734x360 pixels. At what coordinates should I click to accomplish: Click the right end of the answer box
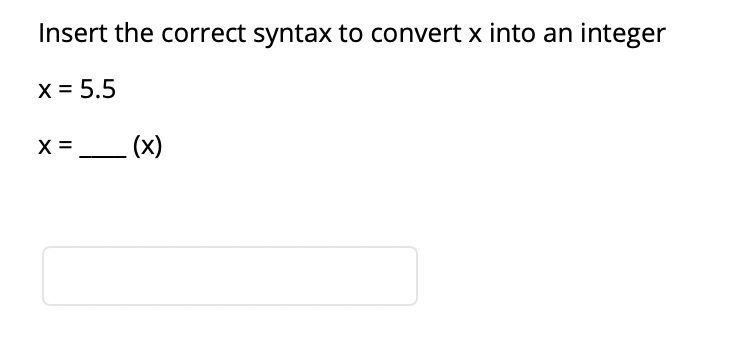(415, 276)
